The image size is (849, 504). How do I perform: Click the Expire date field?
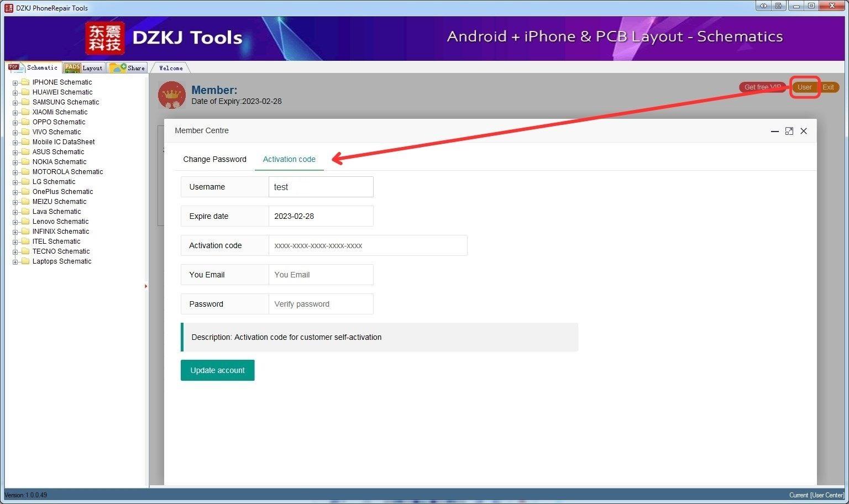[321, 216]
